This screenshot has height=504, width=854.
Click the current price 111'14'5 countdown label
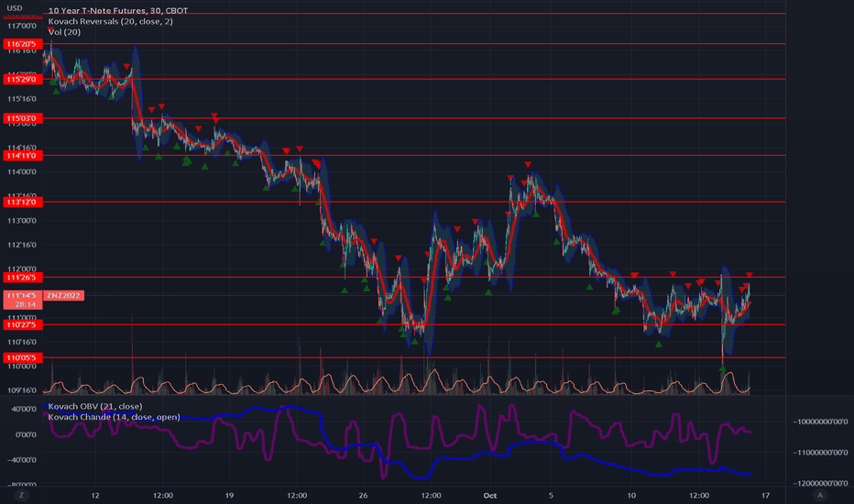click(x=22, y=300)
